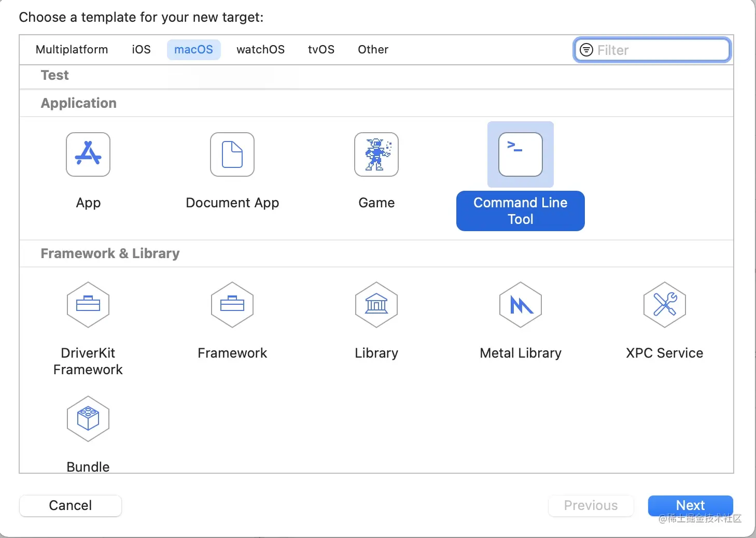Show the tvOS templates tab

tap(321, 50)
